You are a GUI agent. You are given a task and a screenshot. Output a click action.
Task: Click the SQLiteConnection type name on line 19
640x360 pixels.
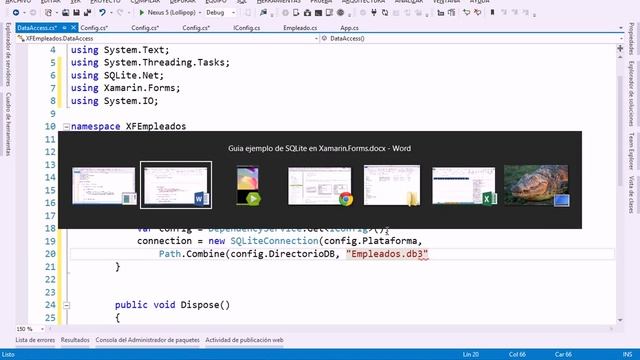pyautogui.click(x=274, y=241)
